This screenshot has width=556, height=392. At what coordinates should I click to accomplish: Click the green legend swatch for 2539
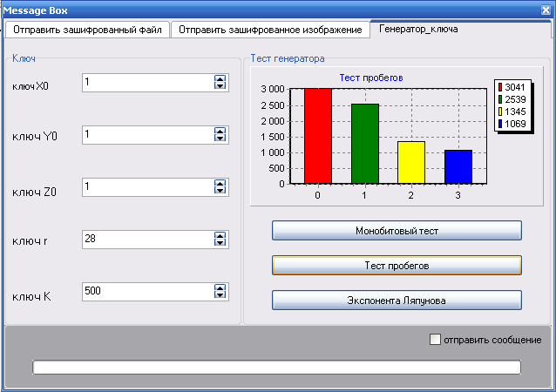coord(500,99)
